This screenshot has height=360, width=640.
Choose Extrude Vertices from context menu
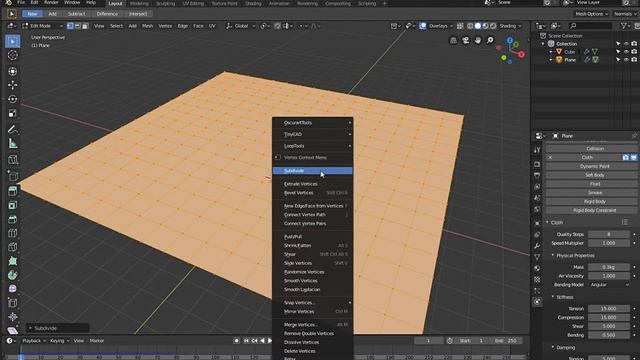tap(313, 184)
